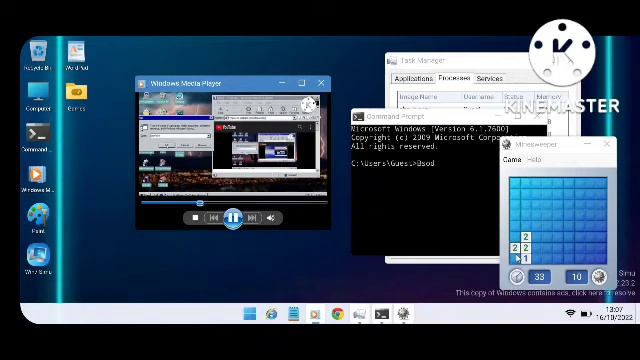Open the Games folder on desktop
Viewport: 640px width, 360px height.
(x=76, y=96)
